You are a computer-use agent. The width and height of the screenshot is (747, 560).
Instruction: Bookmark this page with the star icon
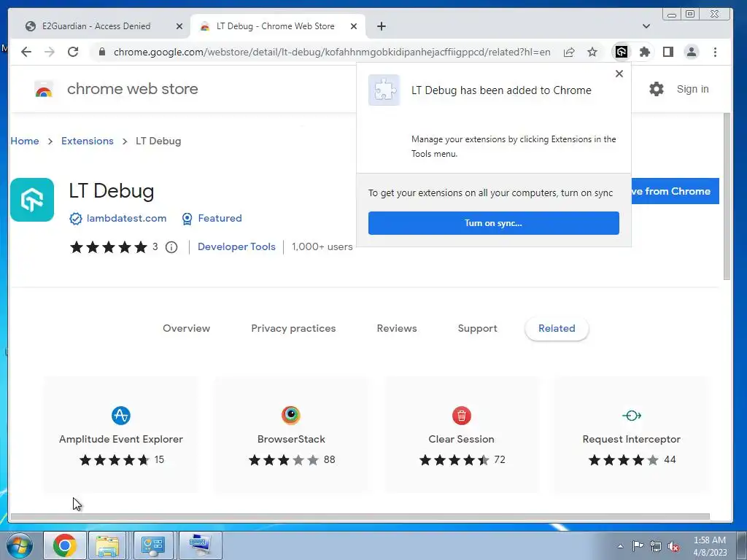[x=592, y=52]
